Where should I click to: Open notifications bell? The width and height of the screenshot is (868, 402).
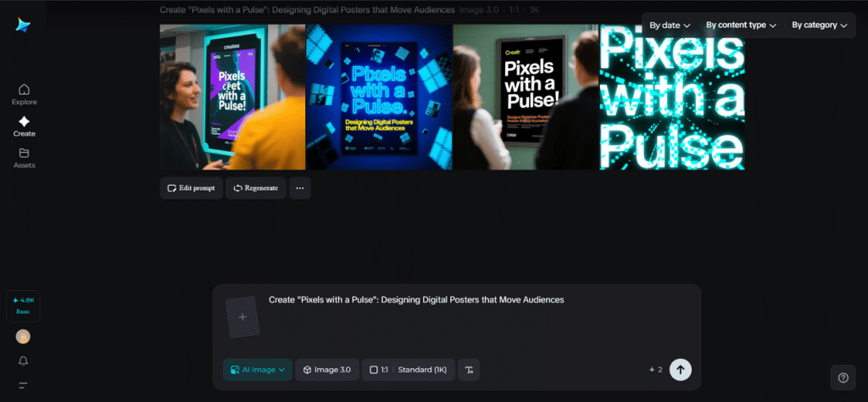pos(23,361)
